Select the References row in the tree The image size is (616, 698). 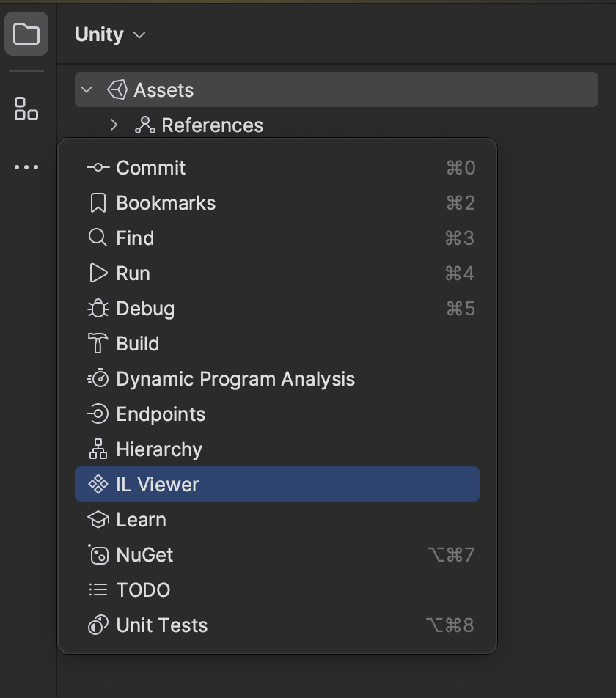337,125
